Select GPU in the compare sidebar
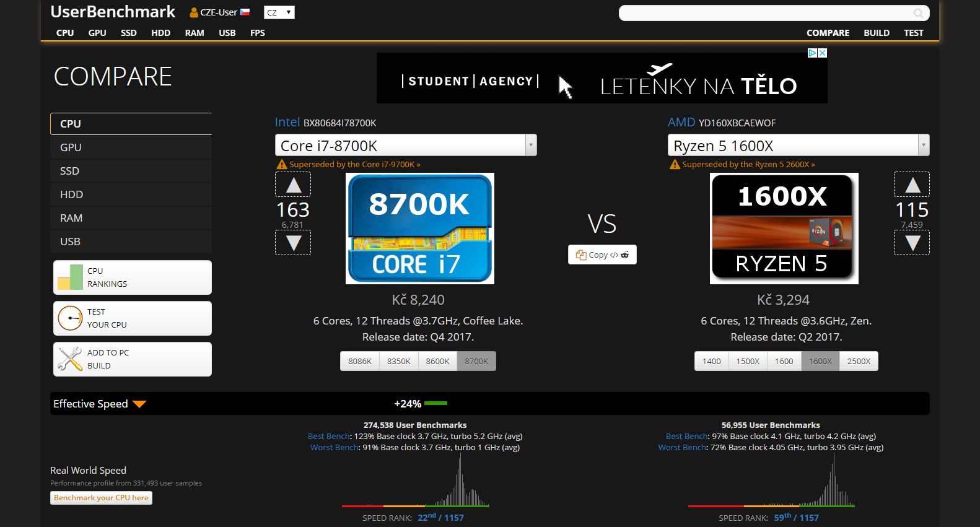Image resolution: width=980 pixels, height=527 pixels. [131, 147]
